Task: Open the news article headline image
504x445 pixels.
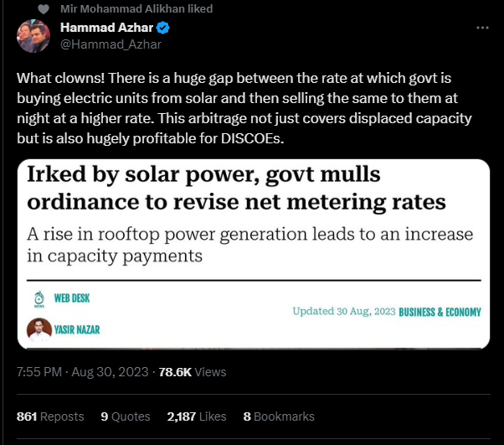Action: pyautogui.click(x=254, y=254)
